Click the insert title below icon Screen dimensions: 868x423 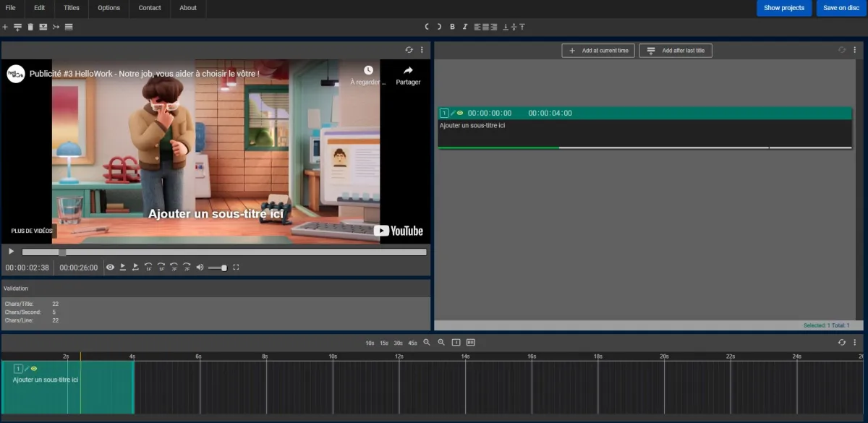coord(17,27)
